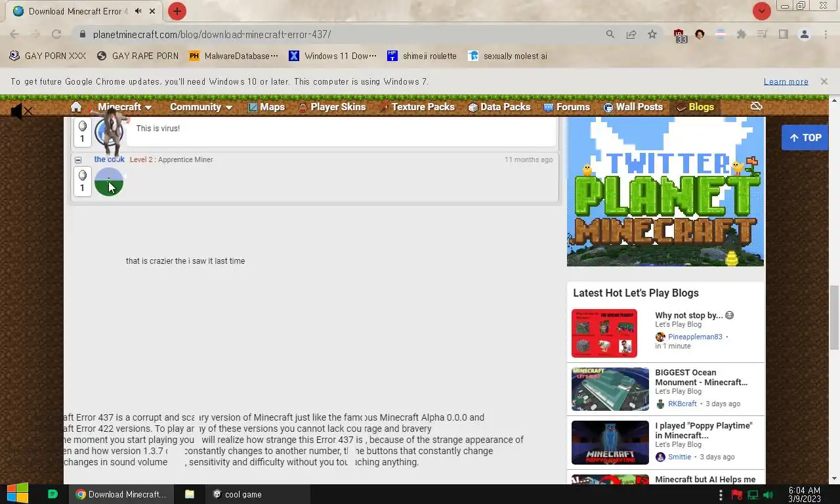Open the cook's round avatar
840x504 pixels.
tap(109, 182)
